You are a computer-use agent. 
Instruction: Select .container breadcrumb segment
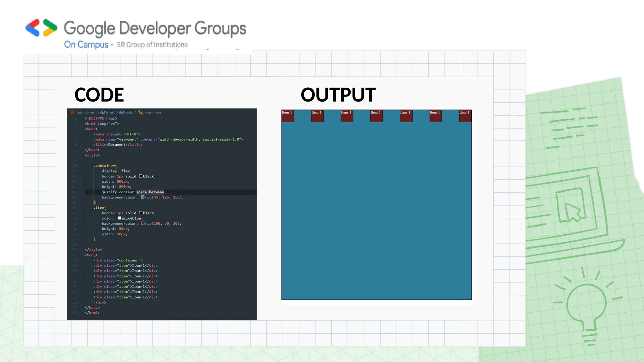click(153, 113)
